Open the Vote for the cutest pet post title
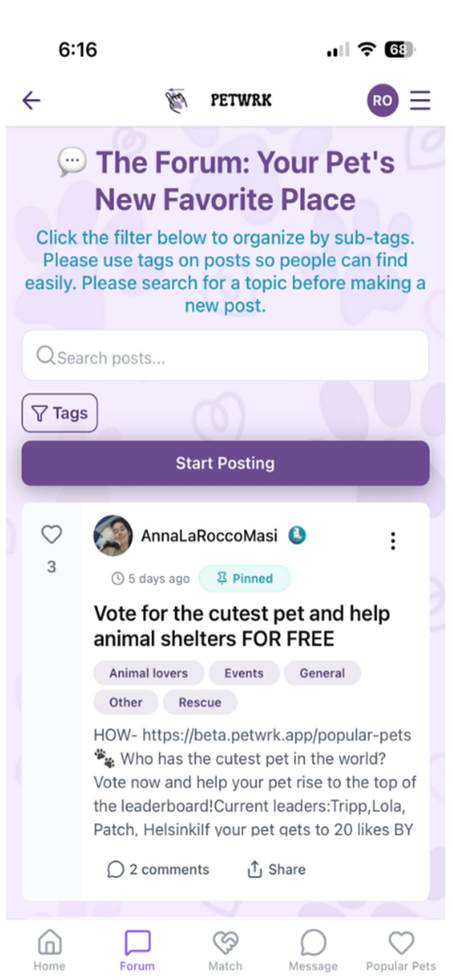The image size is (453, 980). tap(242, 625)
